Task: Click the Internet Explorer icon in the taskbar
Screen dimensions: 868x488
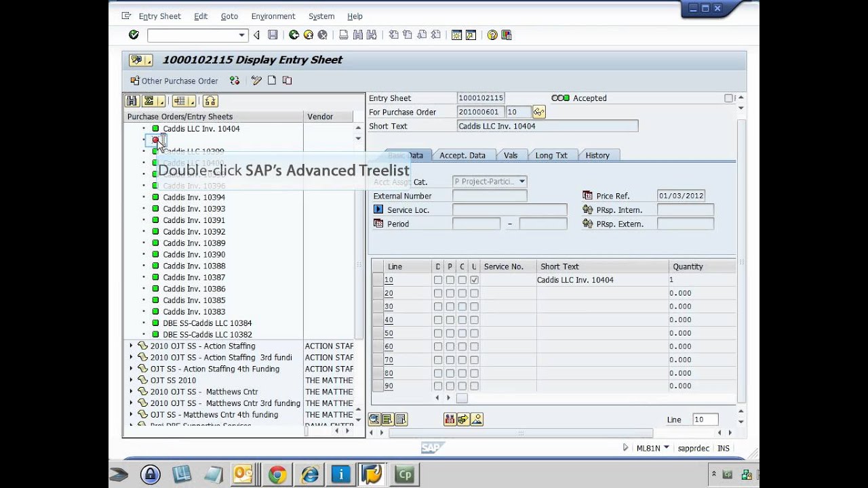Action: point(309,474)
